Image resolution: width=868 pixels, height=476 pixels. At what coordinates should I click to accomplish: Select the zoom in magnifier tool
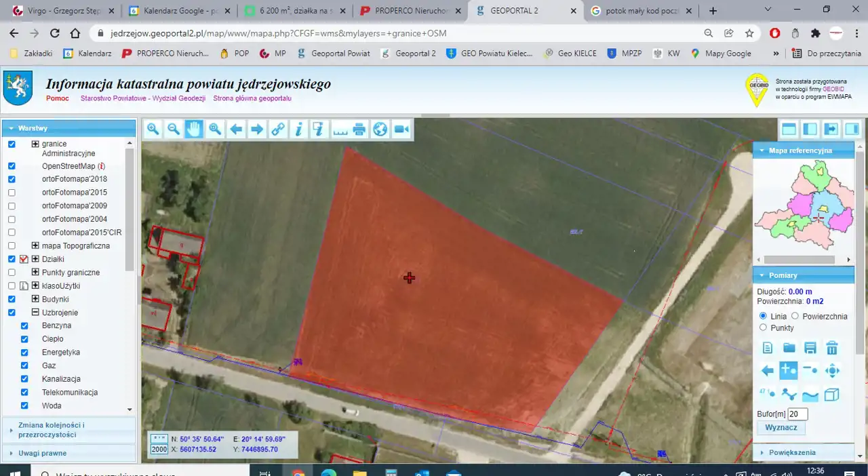pos(153,130)
